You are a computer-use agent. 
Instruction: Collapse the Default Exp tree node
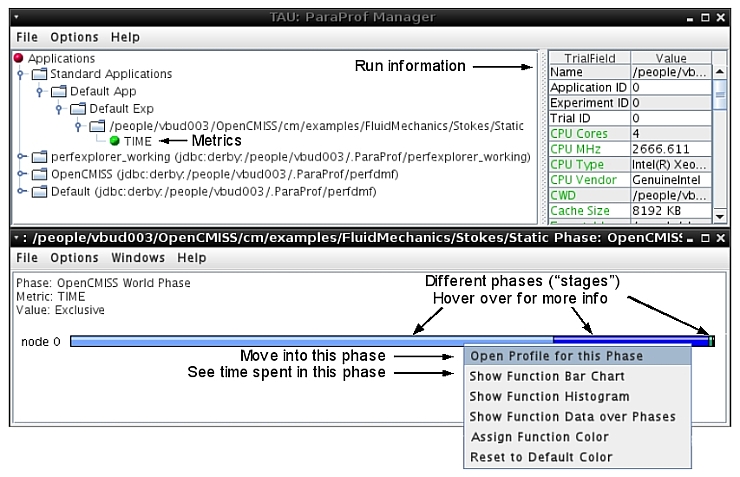click(59, 109)
